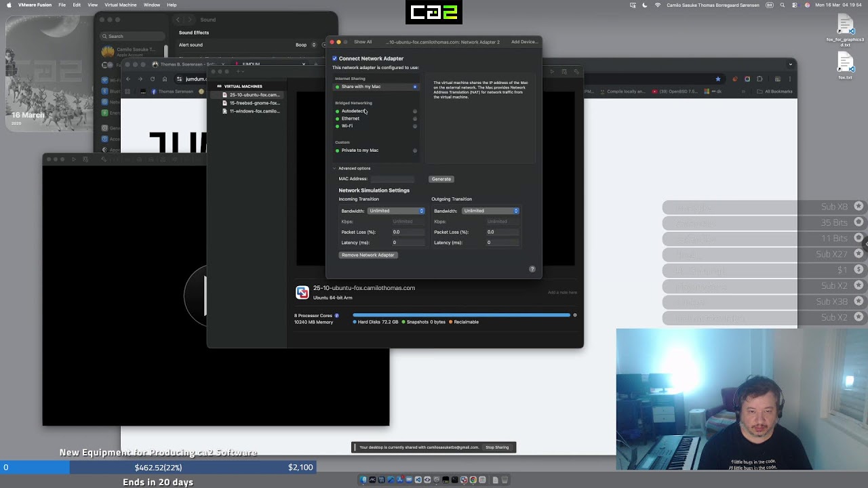Open All Bookmarks folder in Chrome
The height and width of the screenshot is (488, 868).
[x=776, y=91]
